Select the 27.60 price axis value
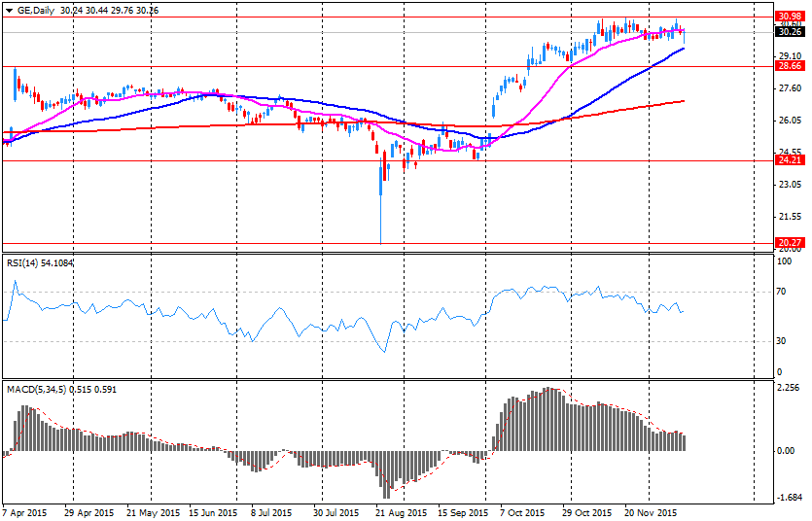Screen dimensions: 812x521 [791, 88]
